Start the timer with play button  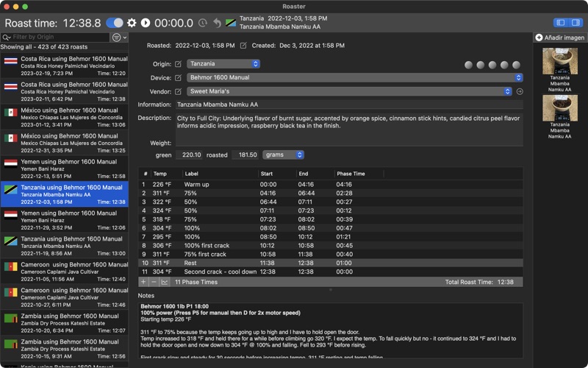tap(146, 23)
